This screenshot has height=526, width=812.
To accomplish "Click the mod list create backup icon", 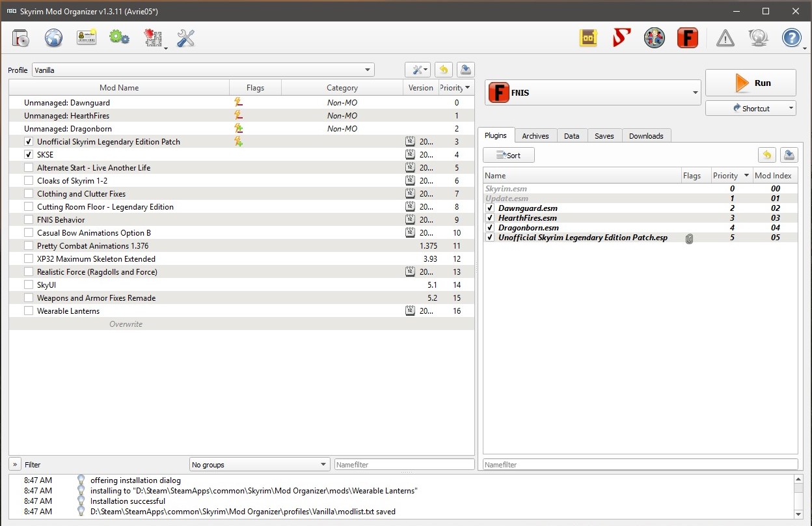I will click(465, 70).
